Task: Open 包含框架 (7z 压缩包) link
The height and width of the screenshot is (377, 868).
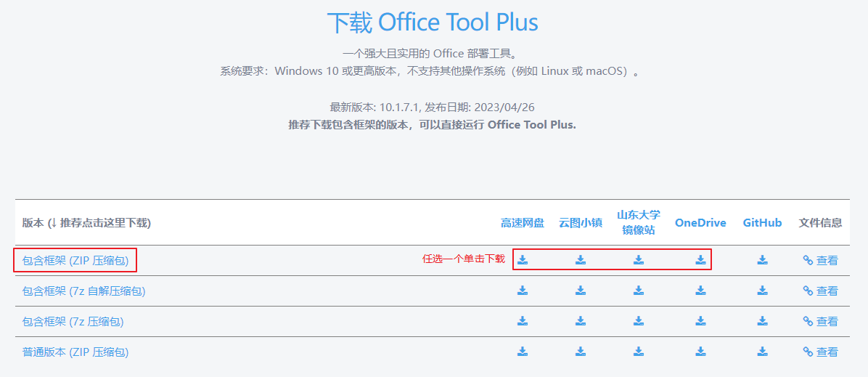Action: (x=73, y=322)
